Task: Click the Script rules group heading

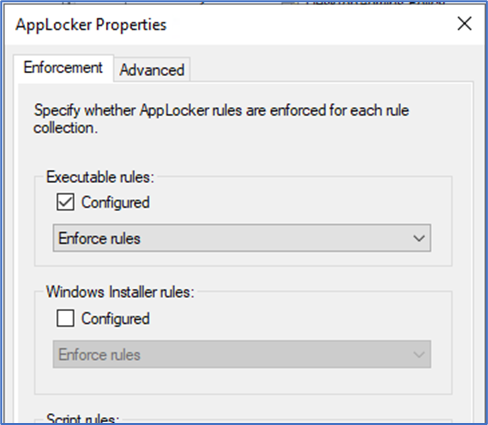Action: pos(82,418)
